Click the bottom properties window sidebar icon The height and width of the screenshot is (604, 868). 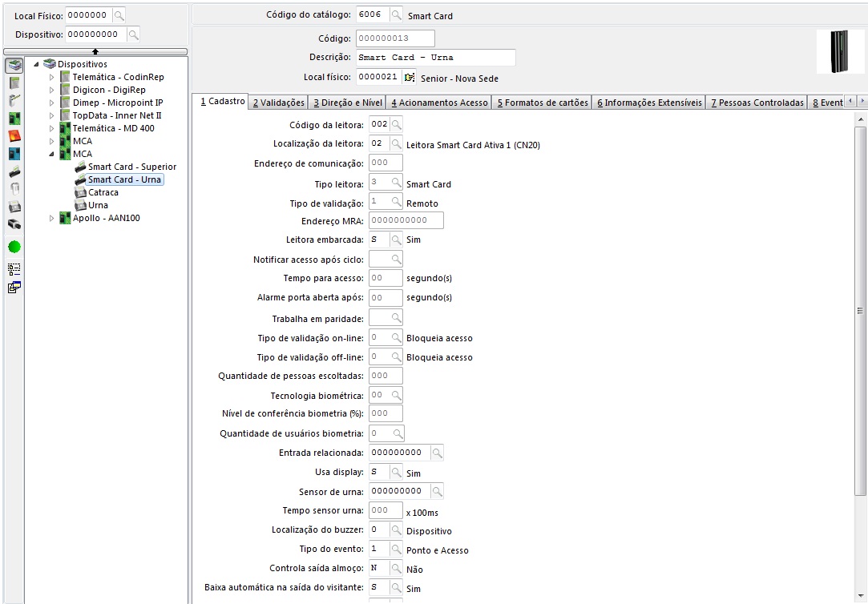[x=14, y=288]
